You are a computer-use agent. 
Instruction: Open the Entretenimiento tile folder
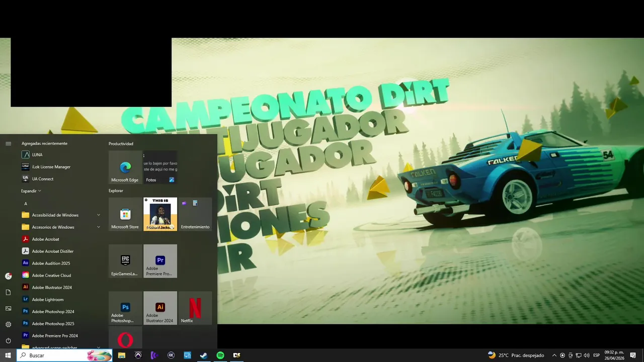[x=195, y=214]
